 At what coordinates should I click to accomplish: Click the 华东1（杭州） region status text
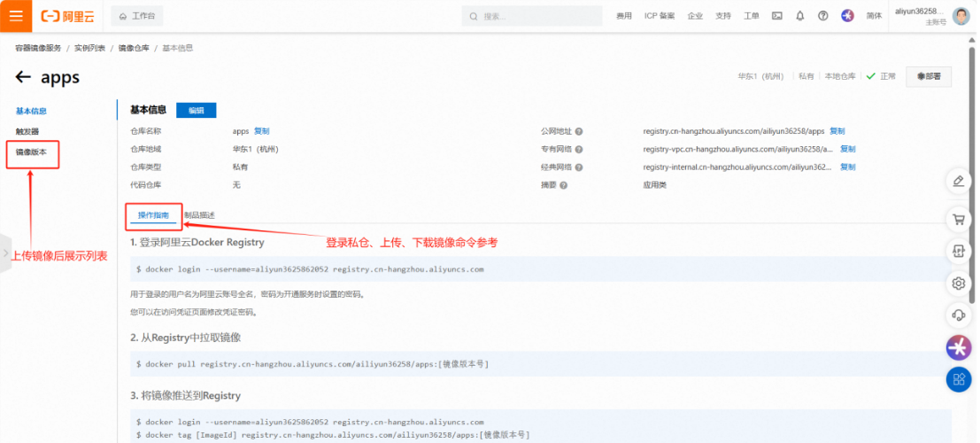tap(760, 76)
